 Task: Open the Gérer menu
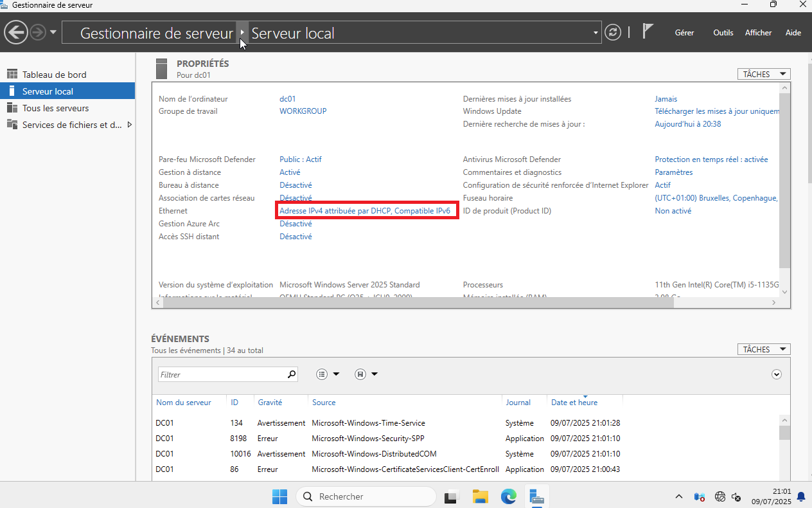pos(684,33)
